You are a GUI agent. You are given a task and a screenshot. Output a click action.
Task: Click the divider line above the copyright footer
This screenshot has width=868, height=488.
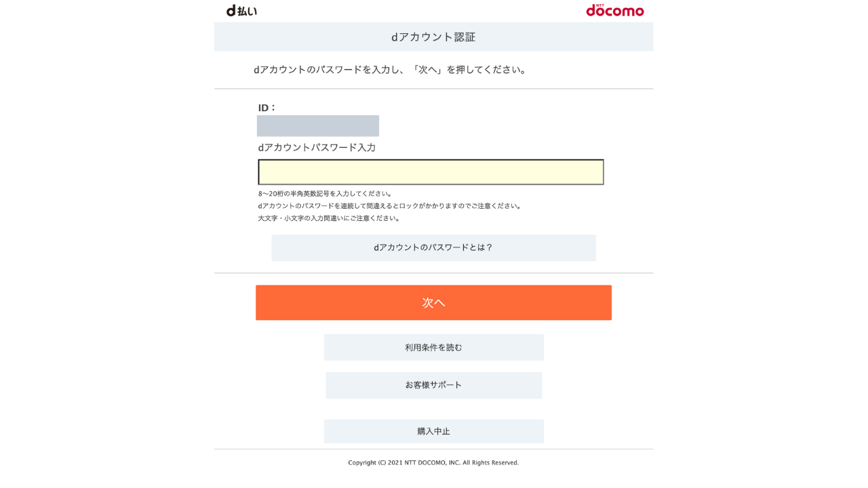433,449
